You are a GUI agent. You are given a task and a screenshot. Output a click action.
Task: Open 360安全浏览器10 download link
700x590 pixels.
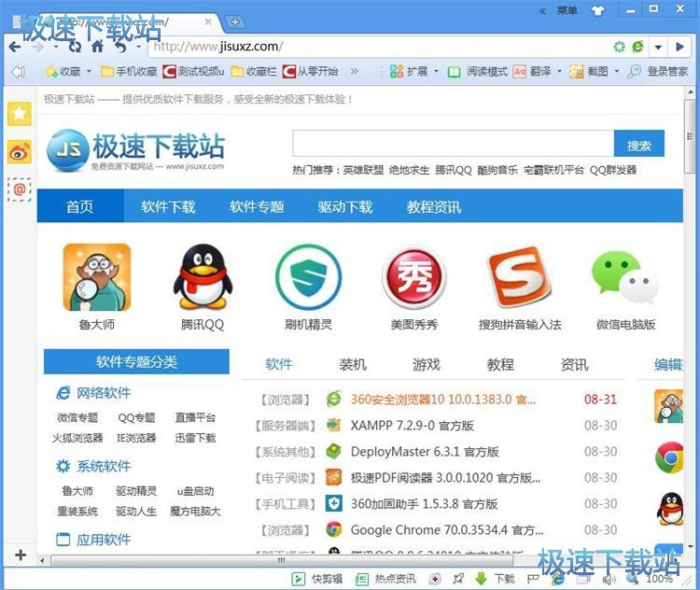pos(442,399)
